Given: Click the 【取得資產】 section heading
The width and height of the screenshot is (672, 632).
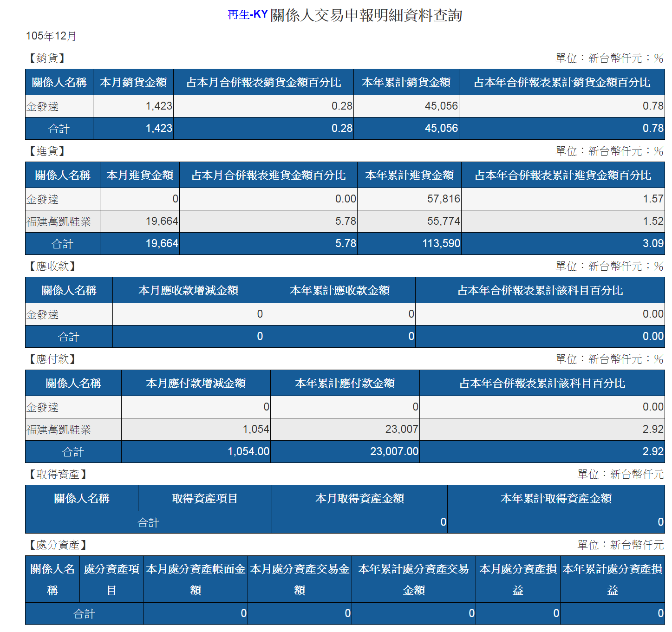Looking at the screenshot, I should 58,474.
